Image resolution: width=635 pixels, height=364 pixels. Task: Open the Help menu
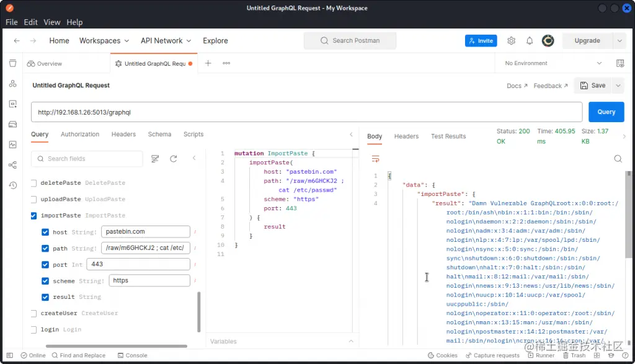click(x=74, y=22)
